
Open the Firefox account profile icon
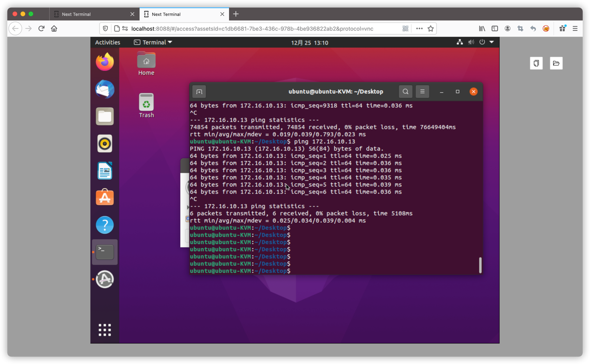click(507, 28)
